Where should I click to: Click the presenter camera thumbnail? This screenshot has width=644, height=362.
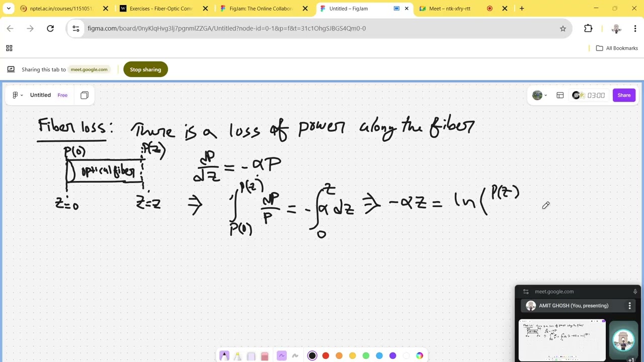[x=623, y=340]
